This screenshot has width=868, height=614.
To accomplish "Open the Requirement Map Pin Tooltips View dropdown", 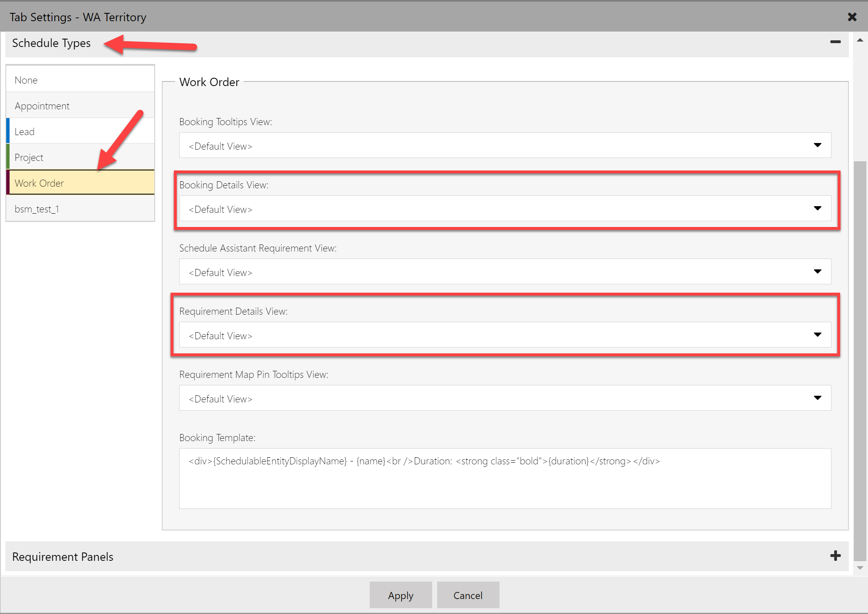I will [818, 398].
